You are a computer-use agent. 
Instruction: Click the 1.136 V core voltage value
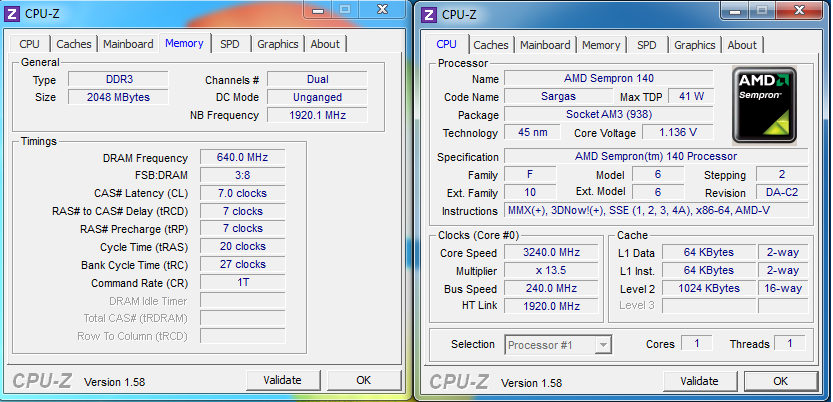click(x=678, y=132)
